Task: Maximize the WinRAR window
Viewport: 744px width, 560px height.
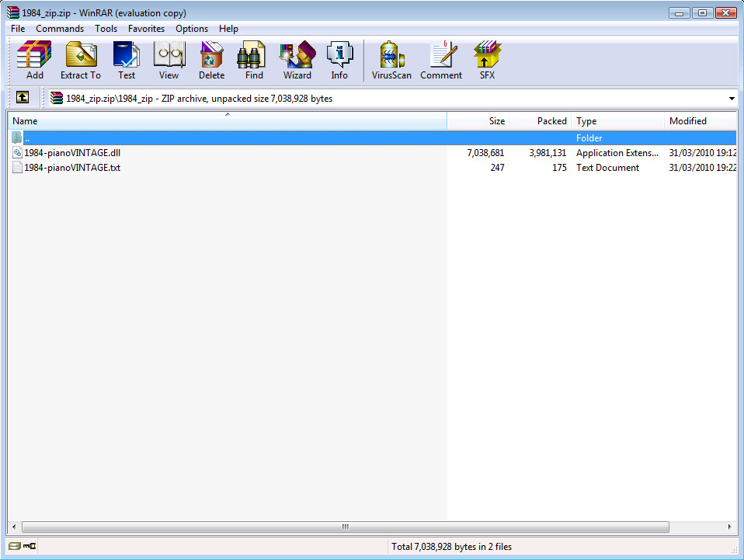Action: (x=702, y=13)
